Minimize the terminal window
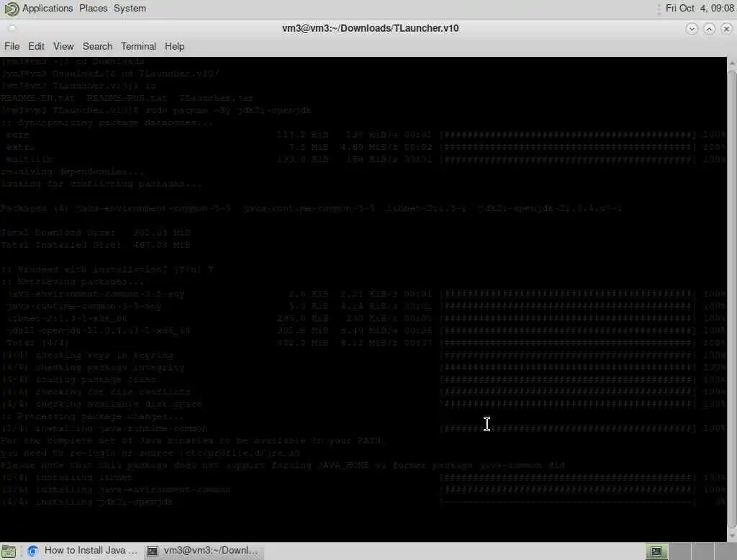Image resolution: width=737 pixels, height=560 pixels. [692, 29]
